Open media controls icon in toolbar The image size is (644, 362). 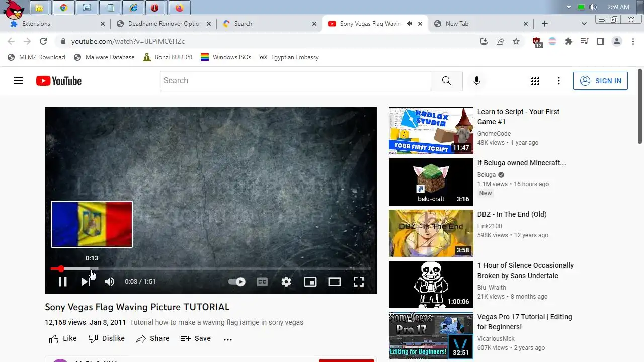click(585, 42)
